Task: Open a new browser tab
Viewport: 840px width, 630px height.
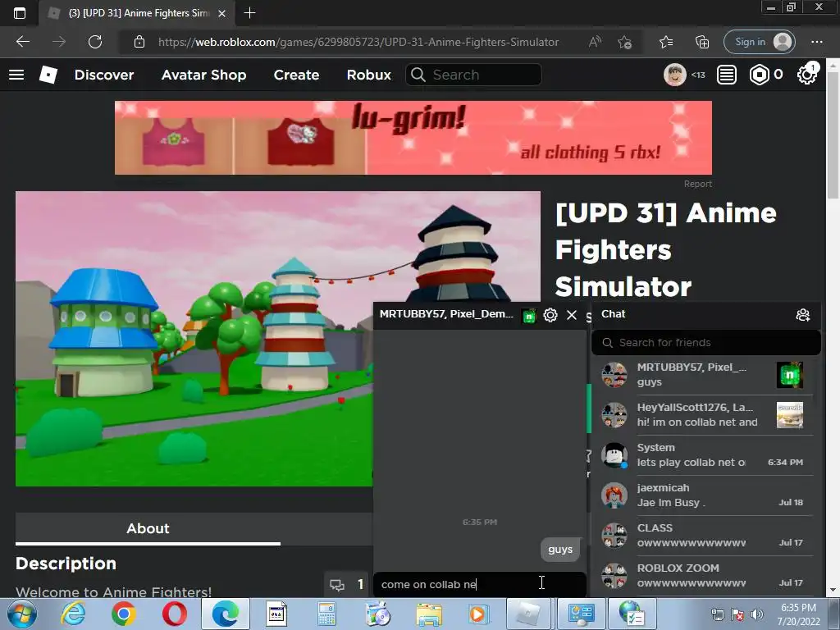Action: (249, 13)
